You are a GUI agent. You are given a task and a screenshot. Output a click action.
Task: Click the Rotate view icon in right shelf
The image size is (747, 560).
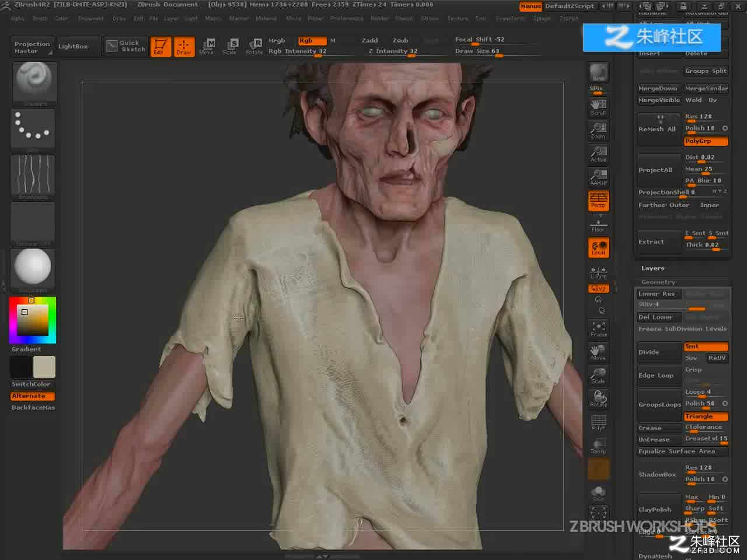tap(599, 398)
